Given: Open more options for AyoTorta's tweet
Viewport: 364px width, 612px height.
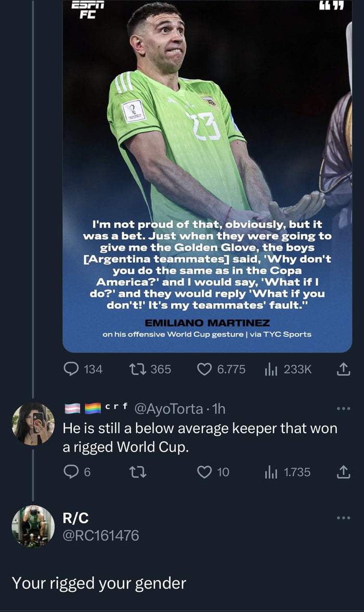Looking at the screenshot, I should (344, 409).
